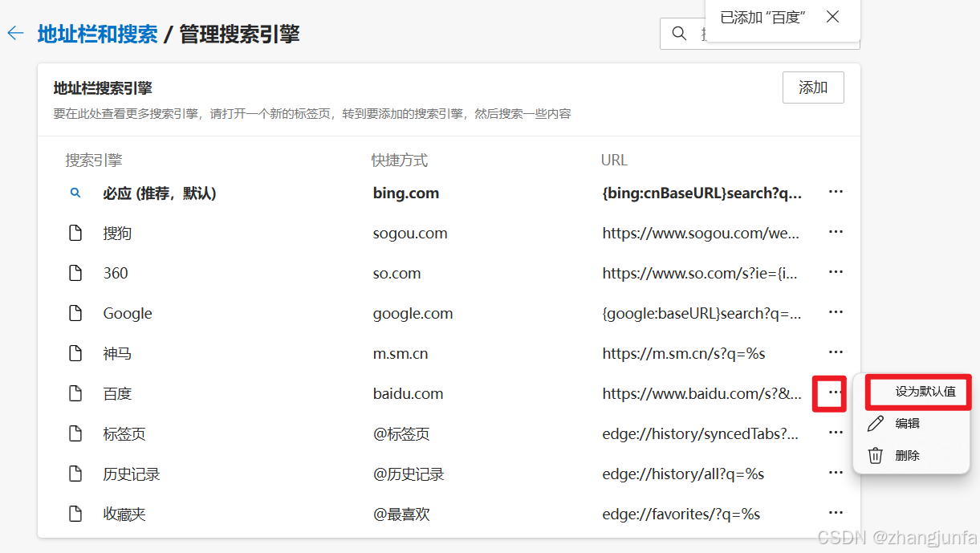
Task: Close the 已添加"百度" notification
Action: coord(832,17)
